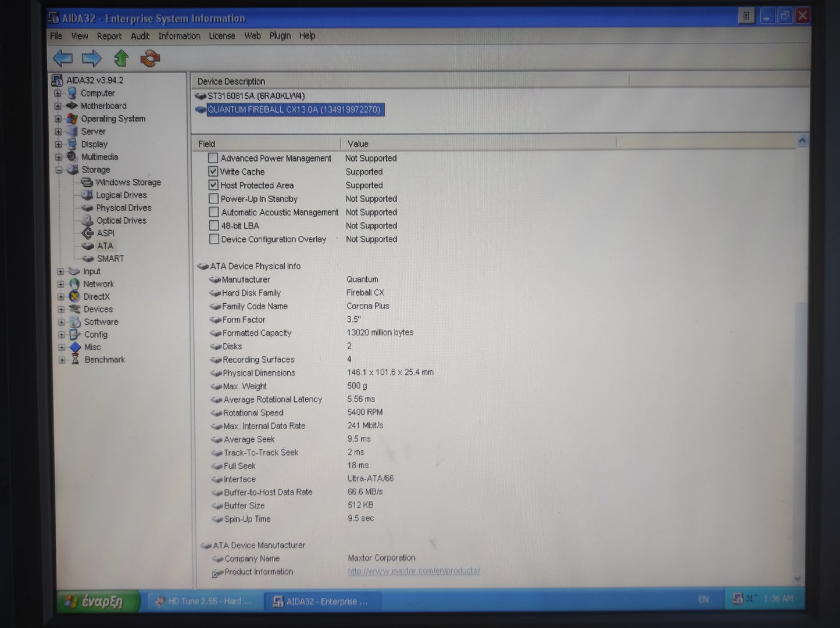Open the DirectX tree node
The image size is (840, 628).
click(96, 296)
